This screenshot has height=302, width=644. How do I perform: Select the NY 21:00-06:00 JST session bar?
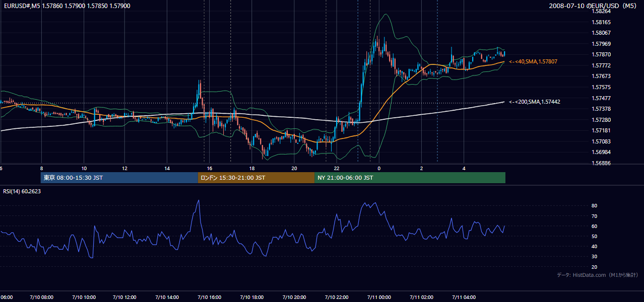410,178
